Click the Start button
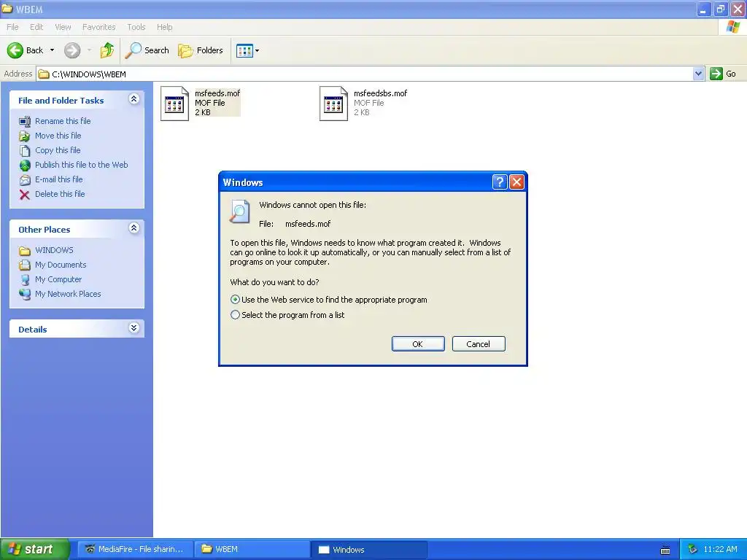Image resolution: width=747 pixels, height=560 pixels. click(x=35, y=549)
